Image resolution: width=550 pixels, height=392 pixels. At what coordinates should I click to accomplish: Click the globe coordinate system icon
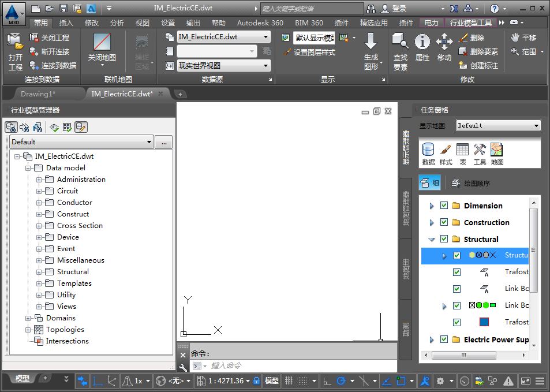click(x=160, y=381)
